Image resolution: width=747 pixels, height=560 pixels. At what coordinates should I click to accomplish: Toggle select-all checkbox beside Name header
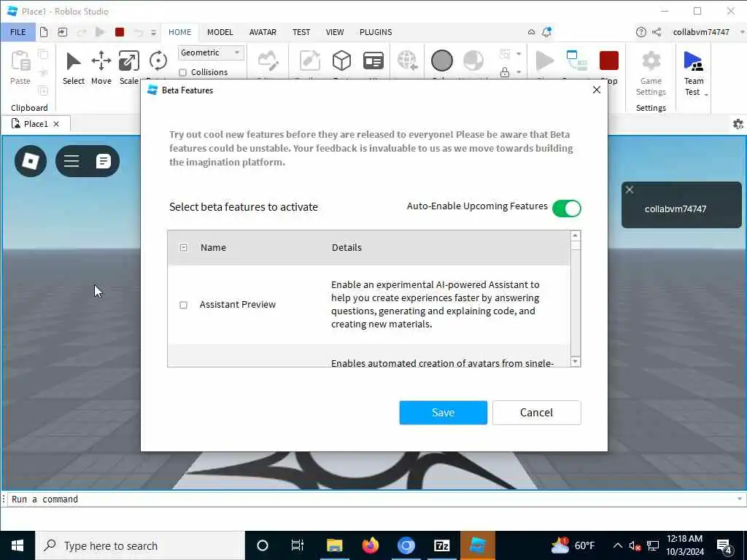[183, 248]
